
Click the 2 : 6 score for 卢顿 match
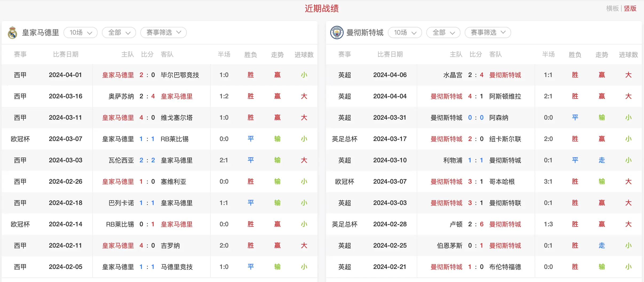coord(476,224)
